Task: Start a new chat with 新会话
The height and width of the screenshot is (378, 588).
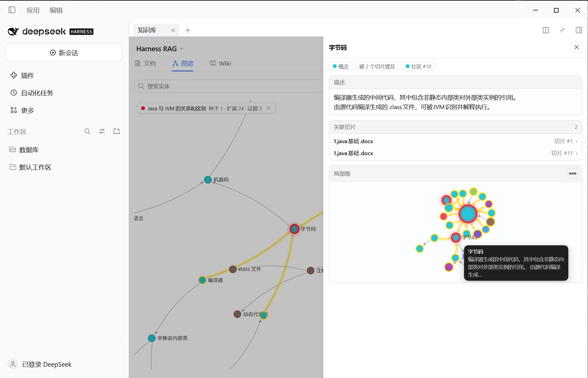Action: [x=64, y=53]
